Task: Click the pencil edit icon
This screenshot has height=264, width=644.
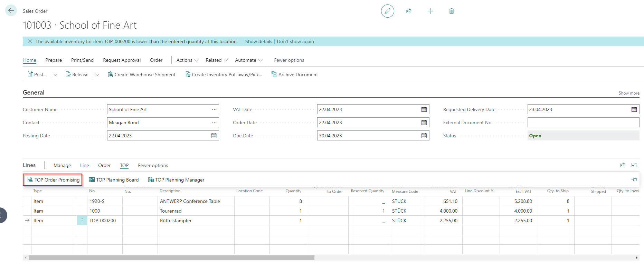Action: [387, 11]
